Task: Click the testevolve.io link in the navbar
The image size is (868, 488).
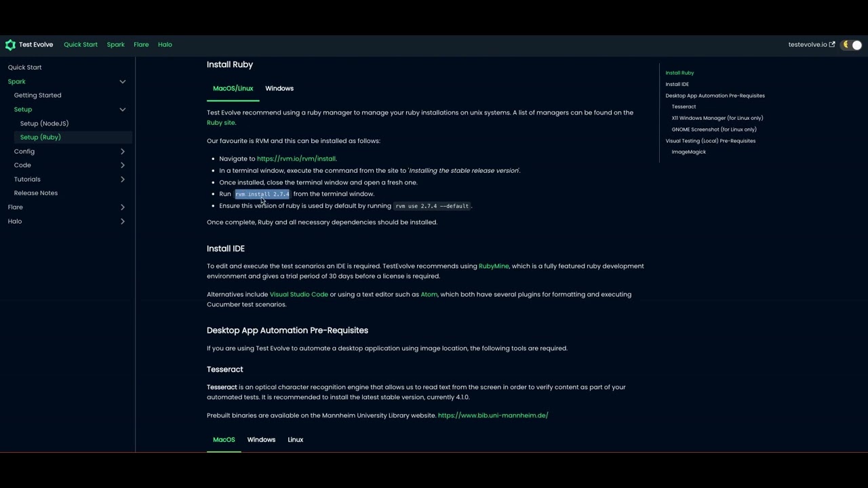Action: pyautogui.click(x=808, y=45)
